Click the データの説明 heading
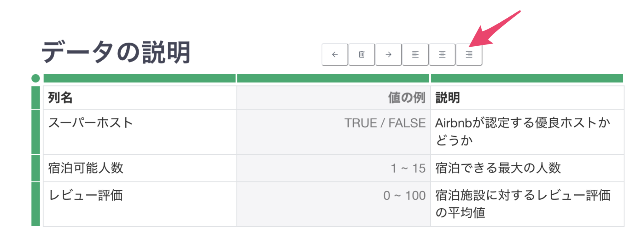The image size is (644, 245). pyautogui.click(x=116, y=52)
